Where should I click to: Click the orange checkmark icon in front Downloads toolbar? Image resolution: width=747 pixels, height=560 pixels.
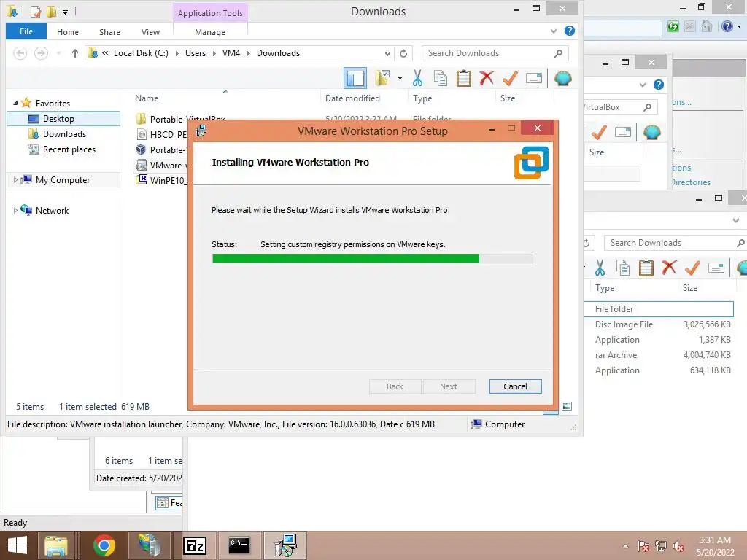pos(510,78)
